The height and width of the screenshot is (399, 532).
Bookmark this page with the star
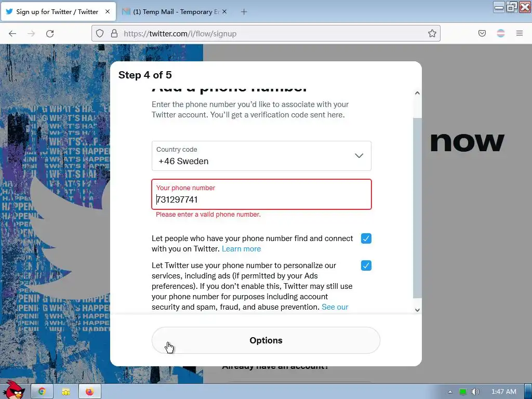coord(432,33)
